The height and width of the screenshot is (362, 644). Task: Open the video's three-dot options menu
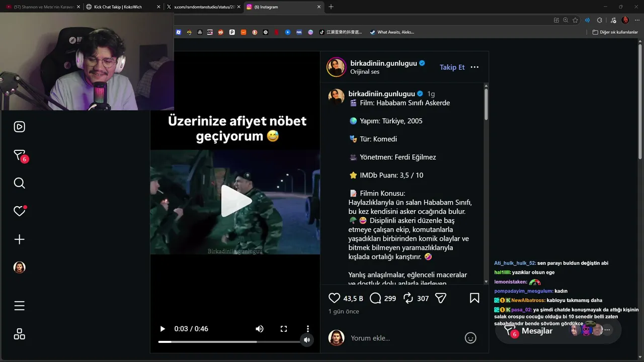pos(308,329)
